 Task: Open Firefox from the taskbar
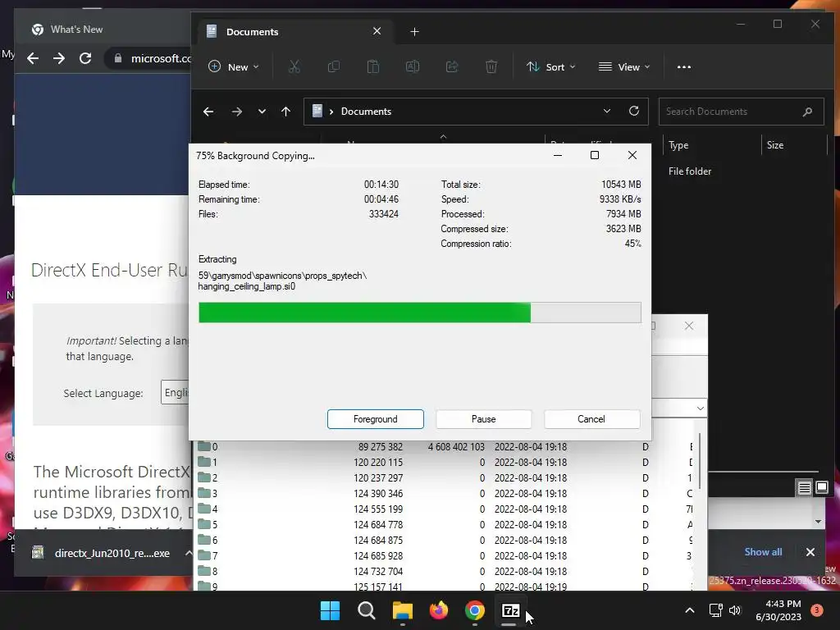pos(439,610)
